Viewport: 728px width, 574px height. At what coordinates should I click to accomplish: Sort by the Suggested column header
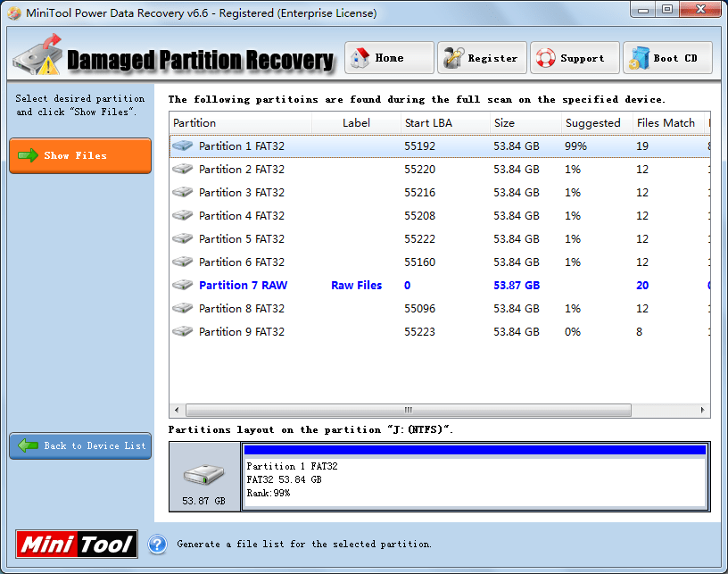point(597,123)
